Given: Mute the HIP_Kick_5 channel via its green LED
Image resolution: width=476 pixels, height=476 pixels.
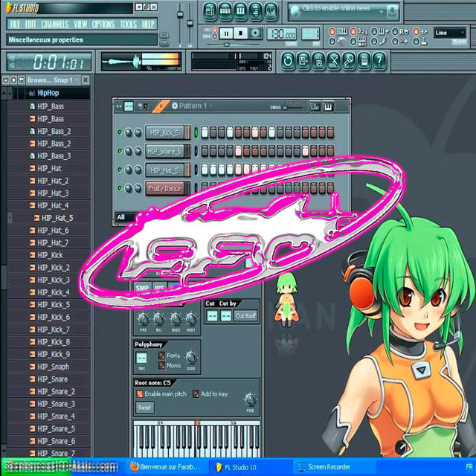Looking at the screenshot, I should tap(119, 133).
